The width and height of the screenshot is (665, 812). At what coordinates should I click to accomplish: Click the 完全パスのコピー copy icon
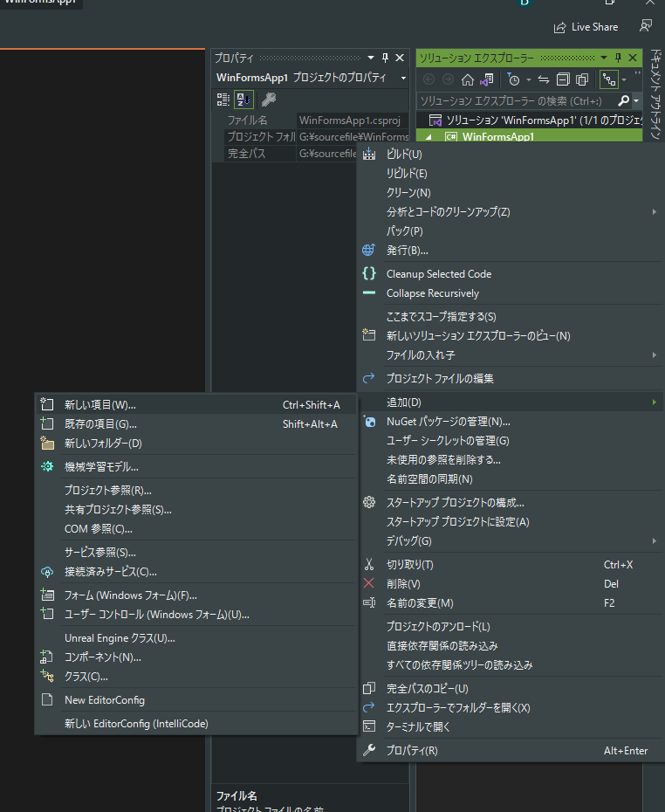pyautogui.click(x=369, y=688)
